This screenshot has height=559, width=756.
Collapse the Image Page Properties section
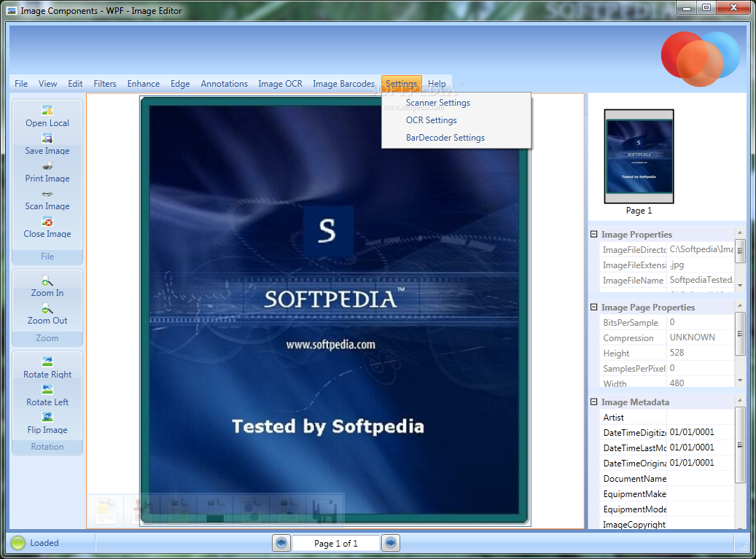594,307
